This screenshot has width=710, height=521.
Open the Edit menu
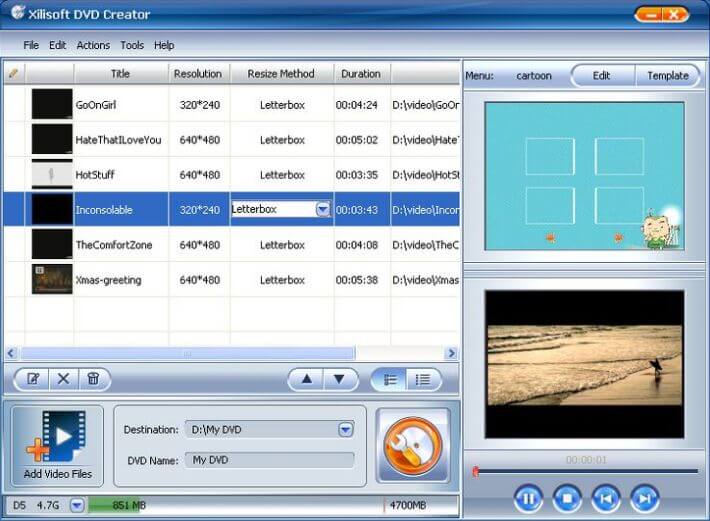tap(58, 45)
